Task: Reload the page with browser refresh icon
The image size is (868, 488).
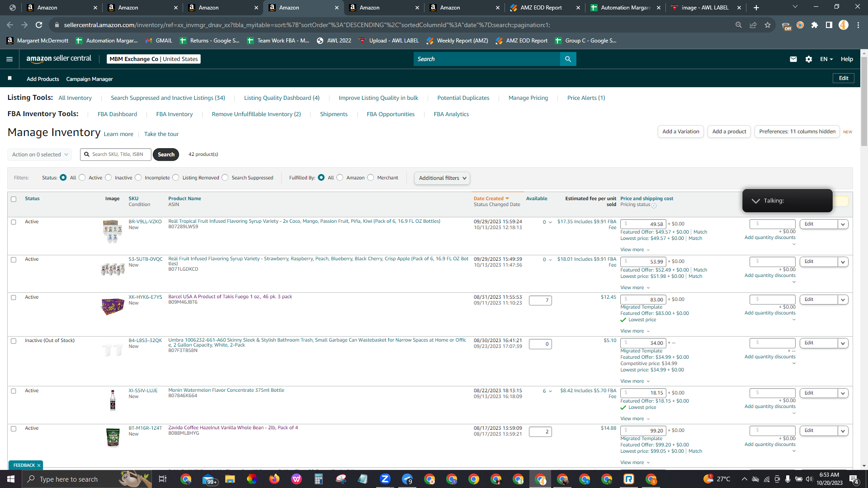Action: [39, 25]
